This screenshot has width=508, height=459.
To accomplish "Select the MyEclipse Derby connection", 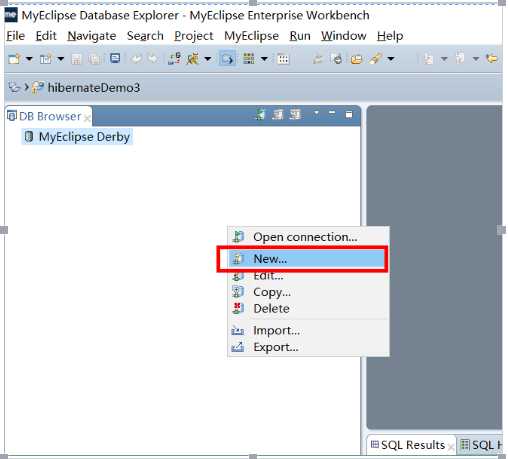I will point(77,137).
